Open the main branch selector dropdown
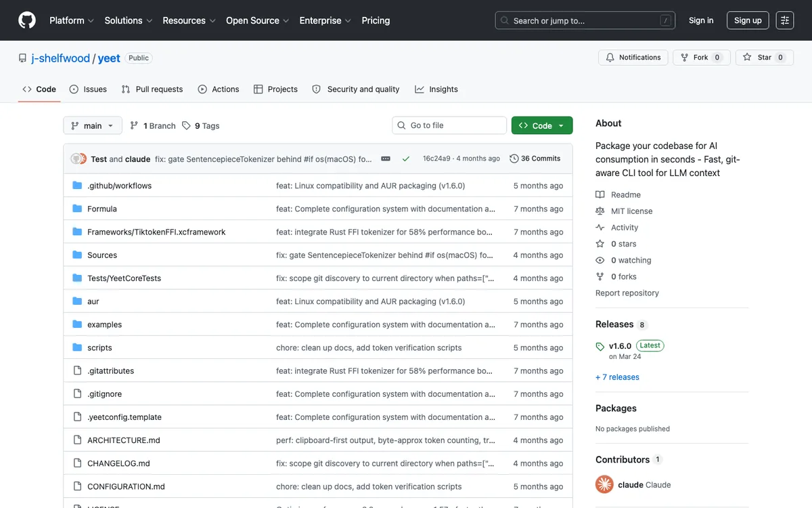The image size is (812, 508). 93,126
